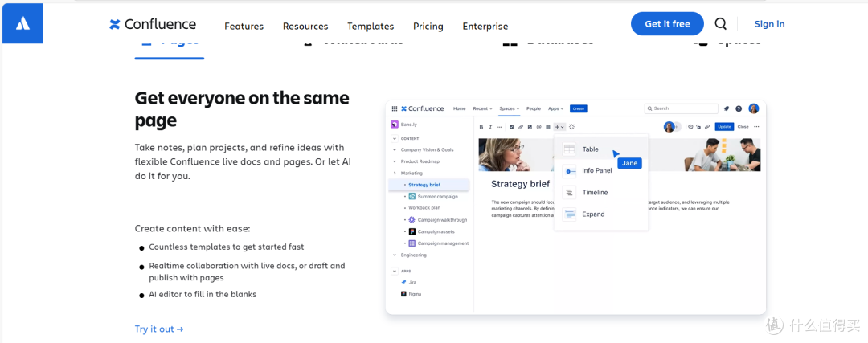Toggle italic formatting in editor toolbar
Image resolution: width=868 pixels, height=343 pixels.
pyautogui.click(x=490, y=127)
